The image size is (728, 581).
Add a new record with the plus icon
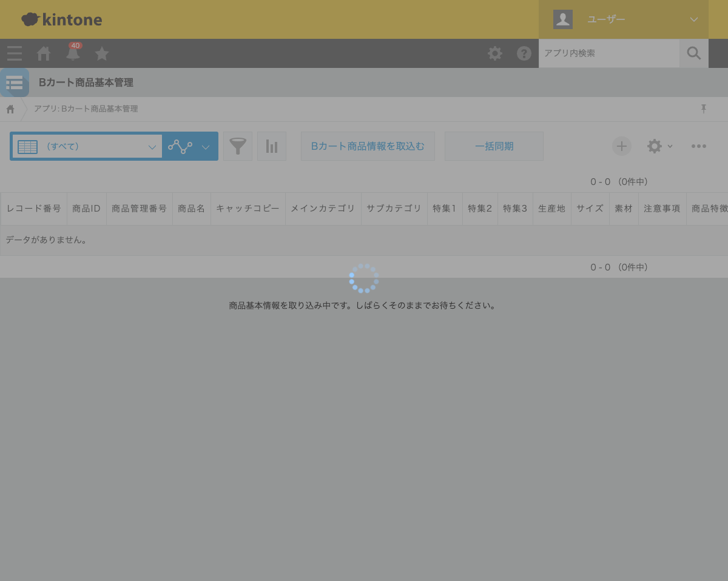pyautogui.click(x=622, y=146)
